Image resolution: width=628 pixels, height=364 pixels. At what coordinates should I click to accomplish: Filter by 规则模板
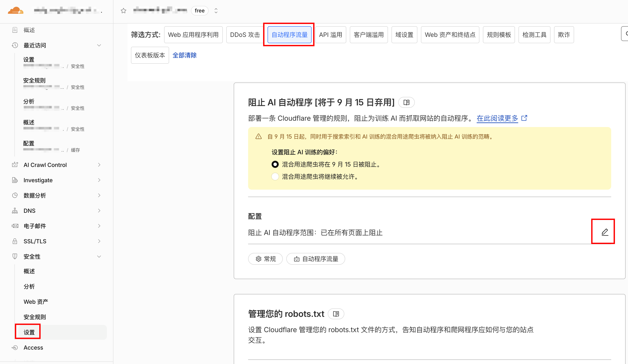(x=499, y=35)
